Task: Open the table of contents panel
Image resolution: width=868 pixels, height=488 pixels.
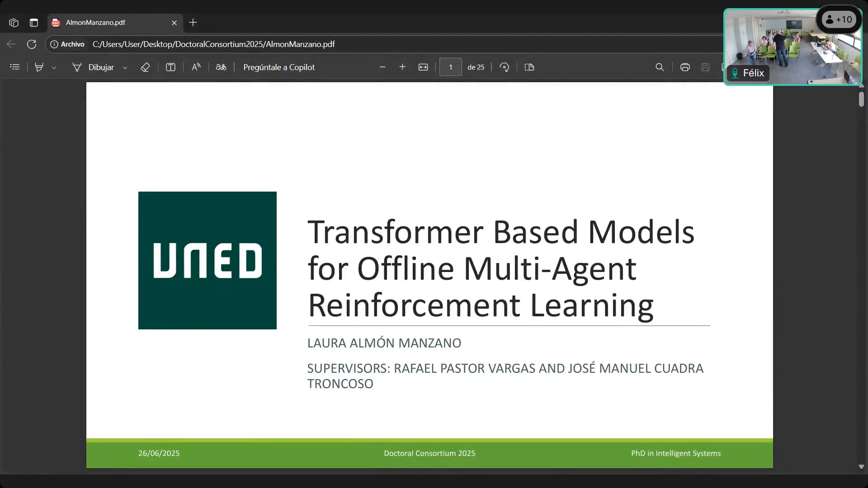Action: point(15,67)
